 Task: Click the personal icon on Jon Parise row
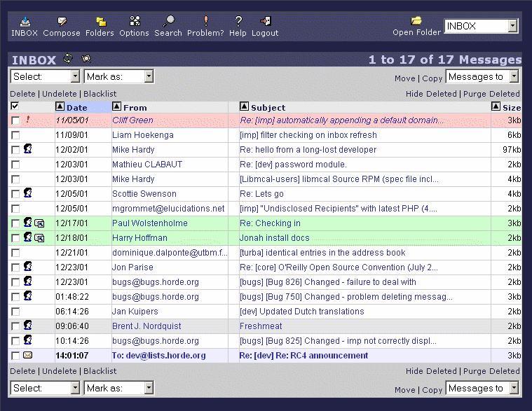(x=28, y=266)
